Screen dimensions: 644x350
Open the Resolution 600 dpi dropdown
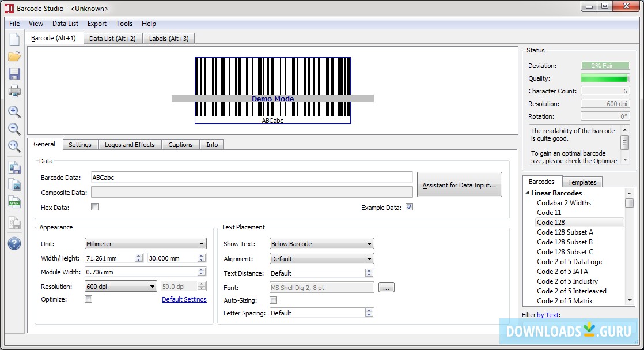(120, 287)
